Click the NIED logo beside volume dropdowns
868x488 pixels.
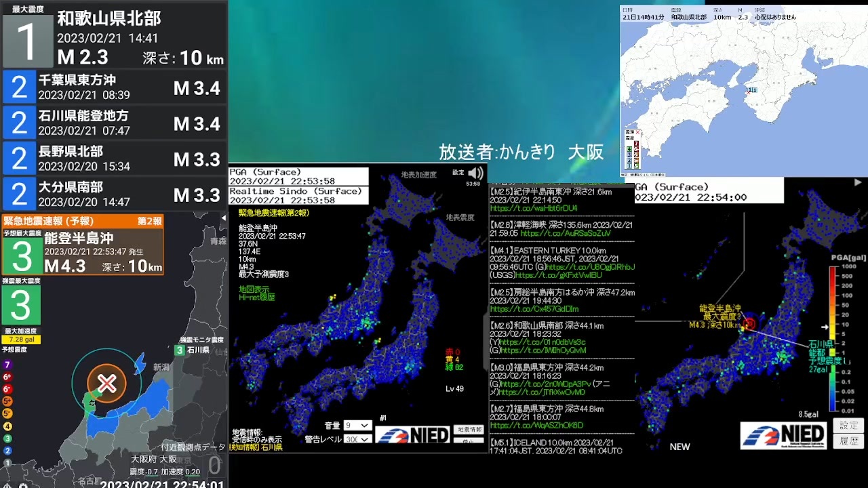click(412, 434)
